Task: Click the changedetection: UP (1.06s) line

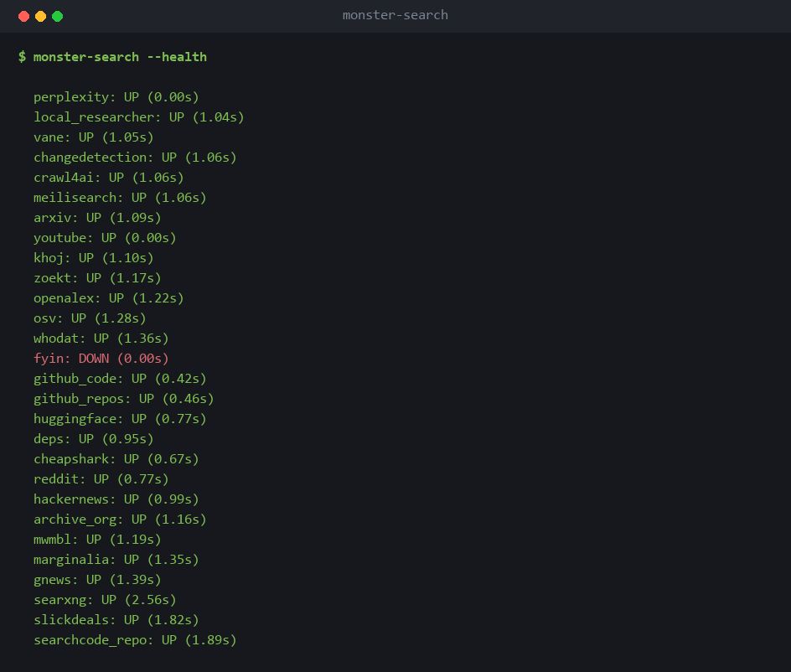Action: pos(135,158)
